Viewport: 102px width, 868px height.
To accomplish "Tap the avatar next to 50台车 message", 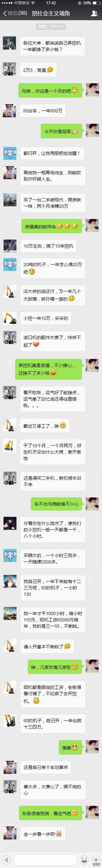I will pos(10,111).
